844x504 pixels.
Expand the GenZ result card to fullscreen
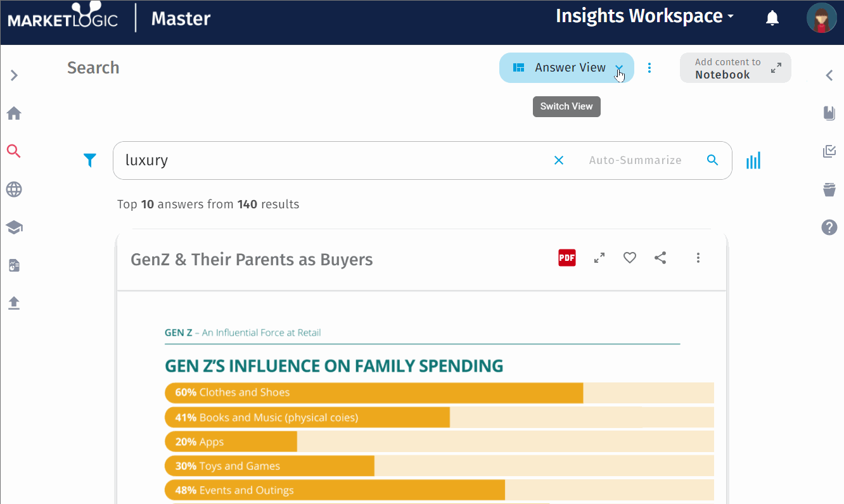(599, 258)
